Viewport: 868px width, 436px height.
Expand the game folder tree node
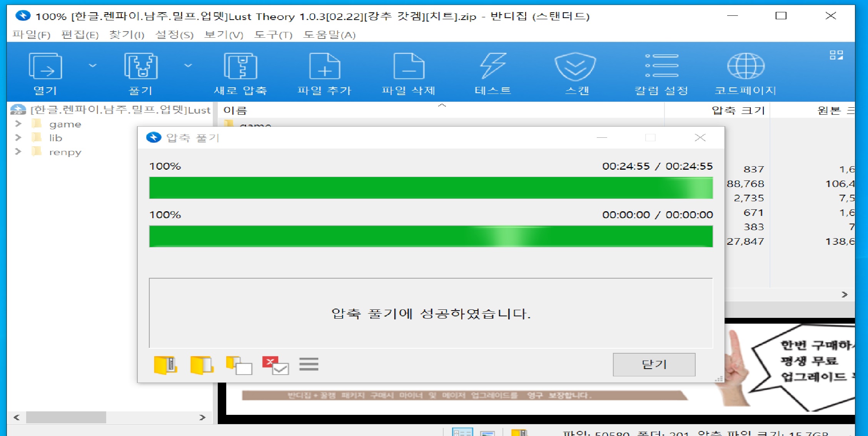pos(18,124)
